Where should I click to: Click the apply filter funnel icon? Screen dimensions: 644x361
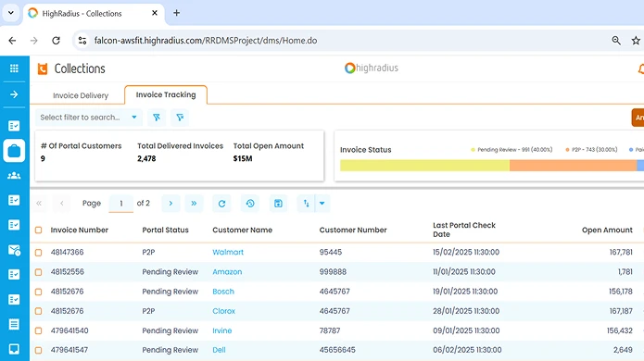point(157,118)
